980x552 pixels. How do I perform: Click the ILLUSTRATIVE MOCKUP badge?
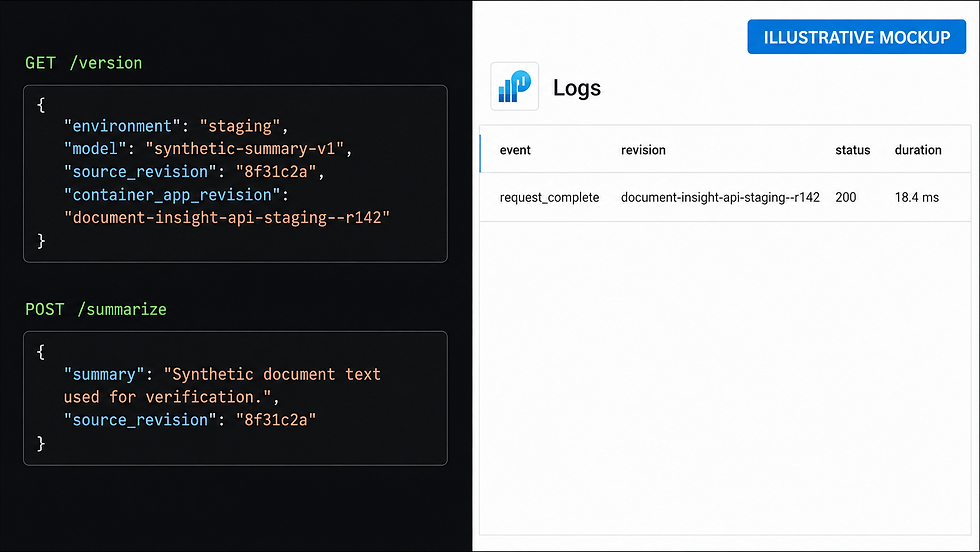click(x=856, y=37)
